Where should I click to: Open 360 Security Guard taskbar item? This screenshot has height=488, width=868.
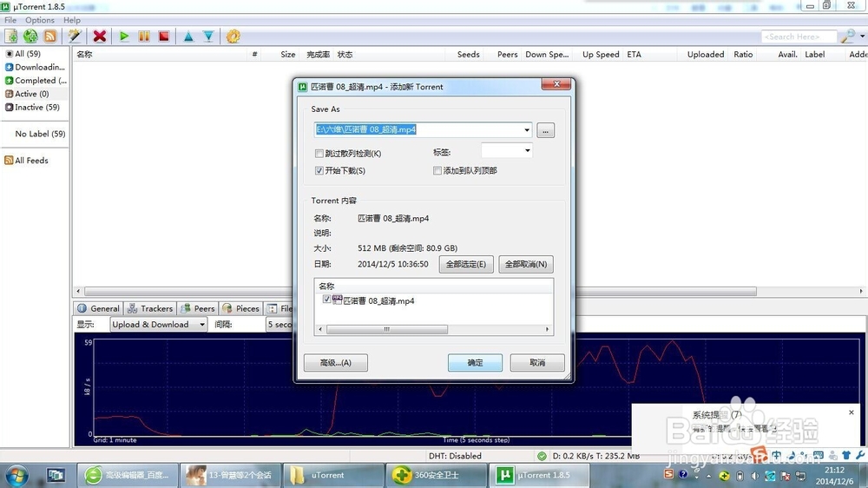point(437,475)
